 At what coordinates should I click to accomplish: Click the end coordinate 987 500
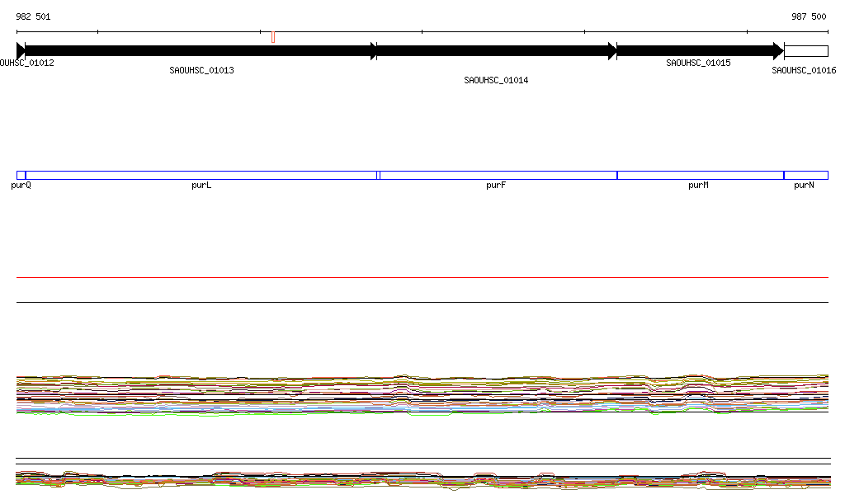[x=809, y=16]
